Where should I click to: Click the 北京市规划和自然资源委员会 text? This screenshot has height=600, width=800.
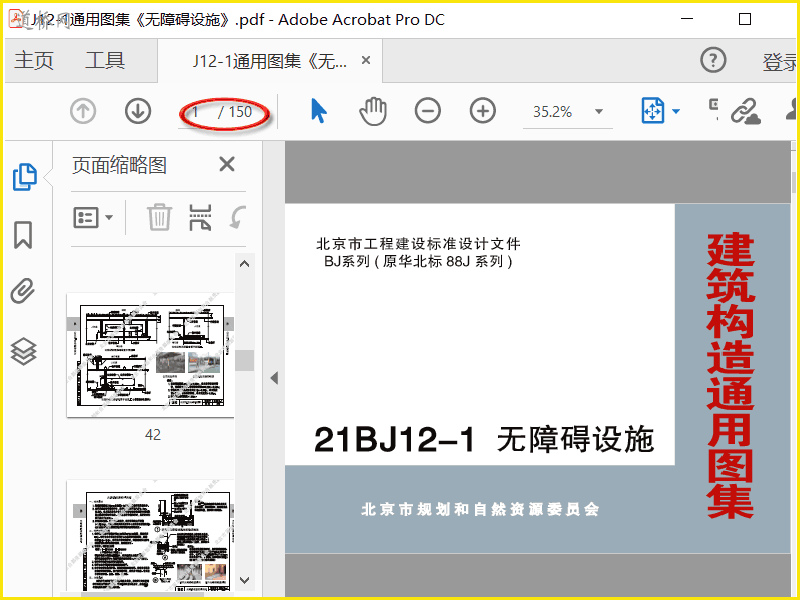(x=480, y=509)
